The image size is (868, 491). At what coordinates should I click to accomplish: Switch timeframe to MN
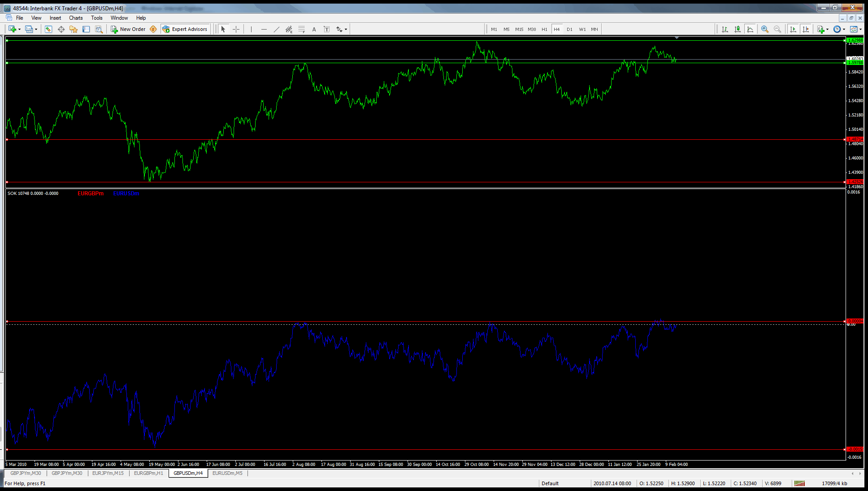pyautogui.click(x=595, y=29)
